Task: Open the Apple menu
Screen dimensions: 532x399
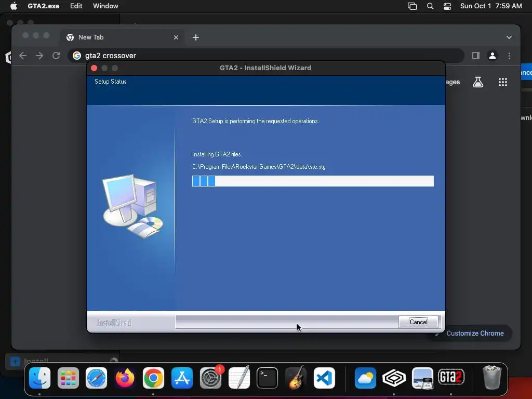Action: (14, 6)
